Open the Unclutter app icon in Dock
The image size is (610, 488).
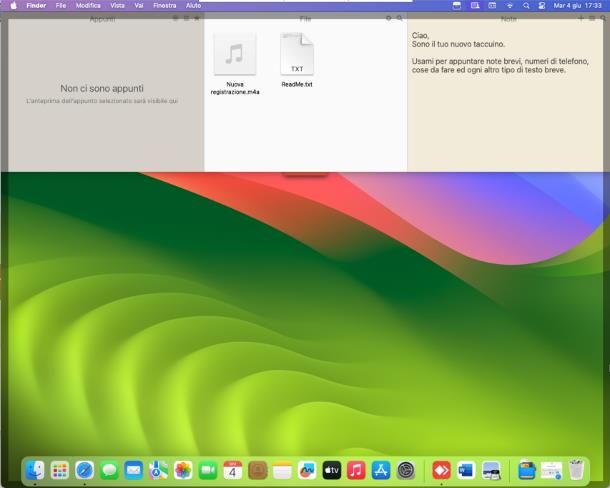click(x=527, y=470)
